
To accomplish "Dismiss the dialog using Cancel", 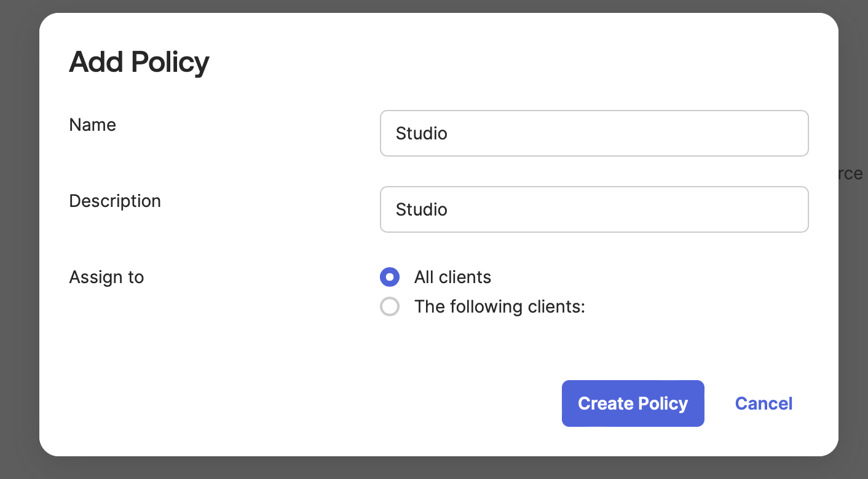I will pyautogui.click(x=763, y=403).
